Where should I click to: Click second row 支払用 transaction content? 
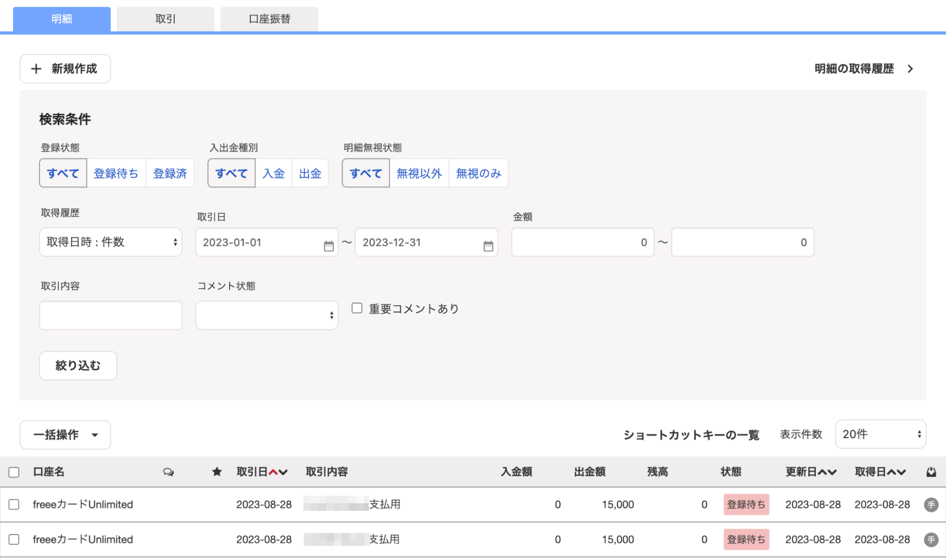[x=385, y=540]
